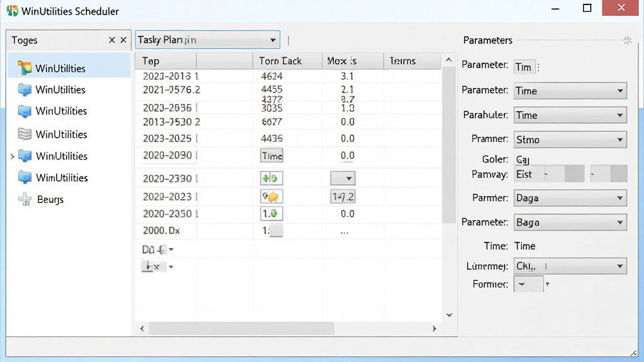The image size is (644, 362).
Task: Click the left X button in Toges header
Action: 112,40
